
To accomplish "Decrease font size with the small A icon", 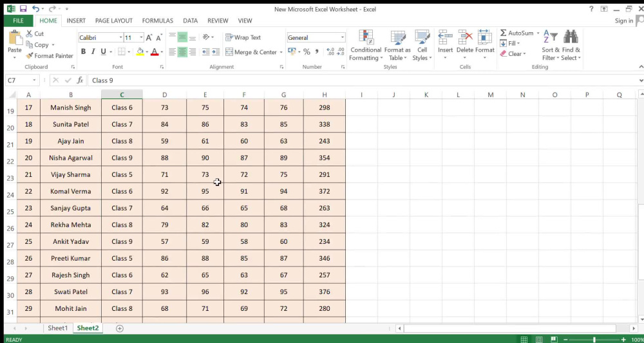I will pos(159,38).
